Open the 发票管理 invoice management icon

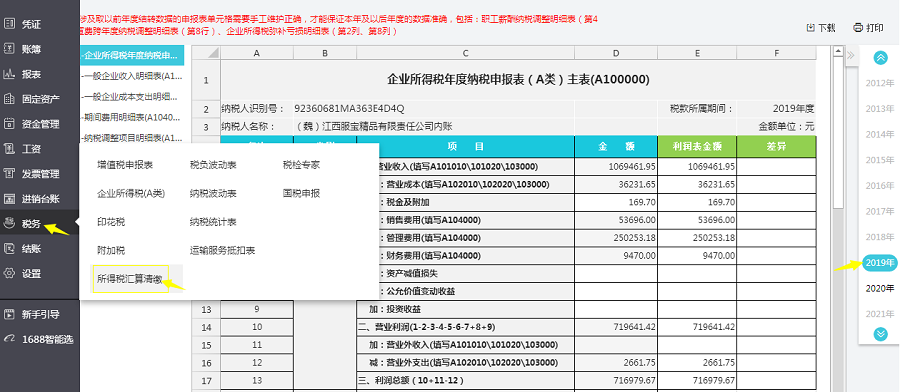click(9, 174)
